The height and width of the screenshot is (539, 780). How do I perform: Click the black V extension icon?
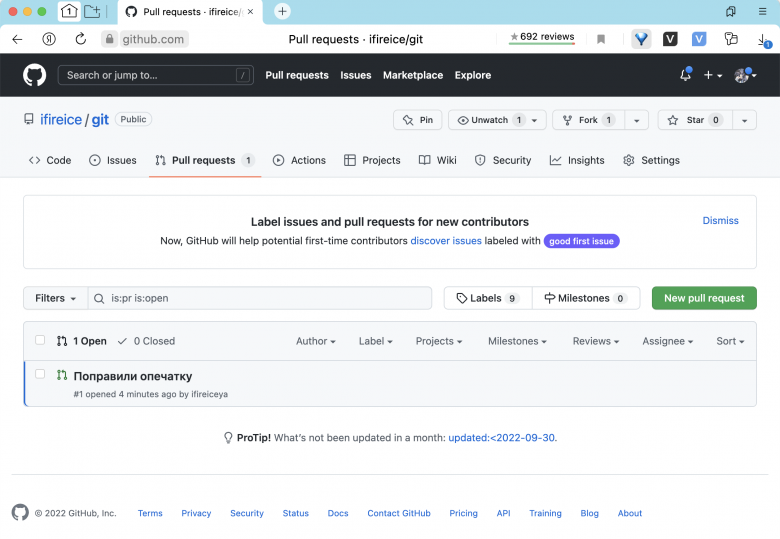pyautogui.click(x=670, y=39)
